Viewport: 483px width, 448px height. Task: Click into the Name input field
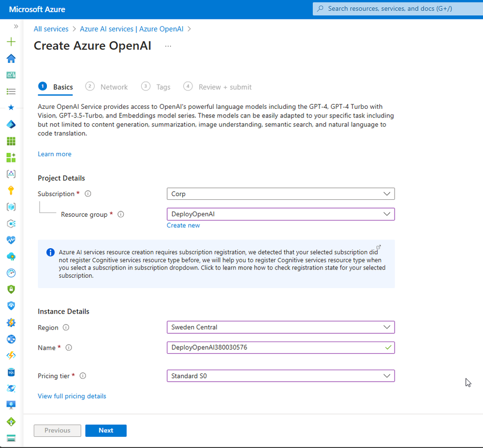280,347
